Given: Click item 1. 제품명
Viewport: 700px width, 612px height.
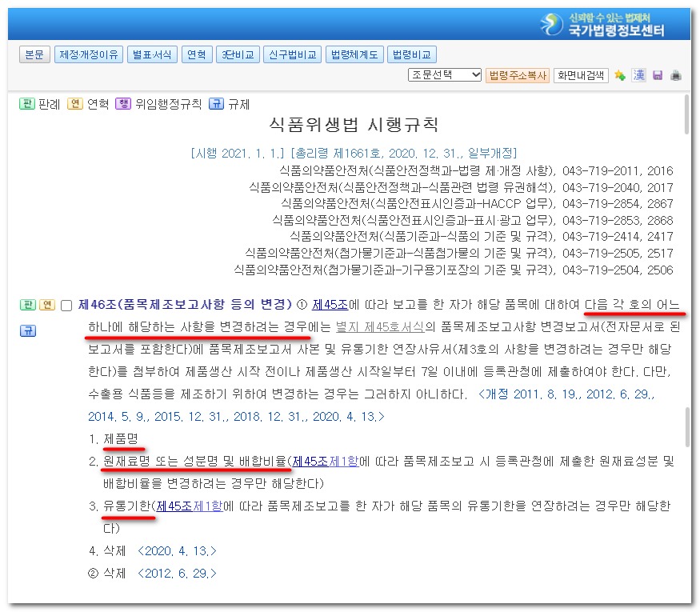Looking at the screenshot, I should 114,439.
